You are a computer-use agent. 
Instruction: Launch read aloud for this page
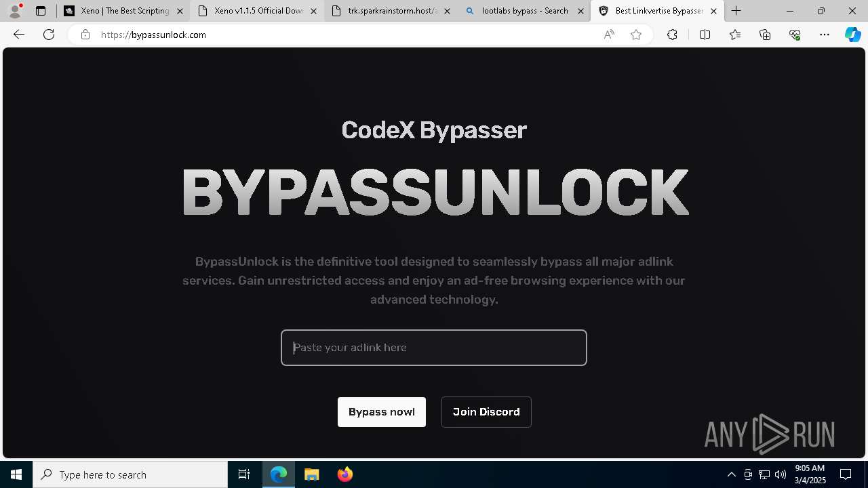tap(609, 35)
